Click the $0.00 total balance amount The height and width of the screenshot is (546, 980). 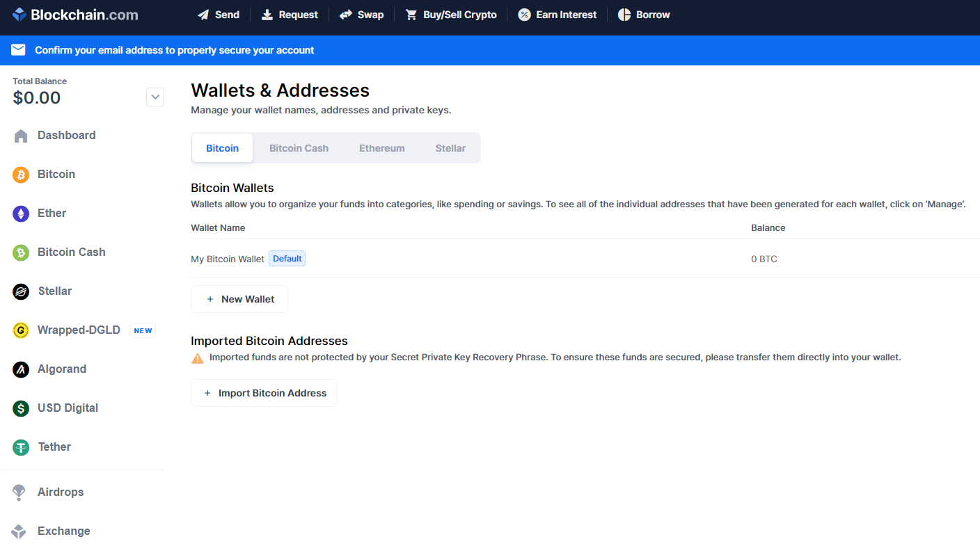37,98
